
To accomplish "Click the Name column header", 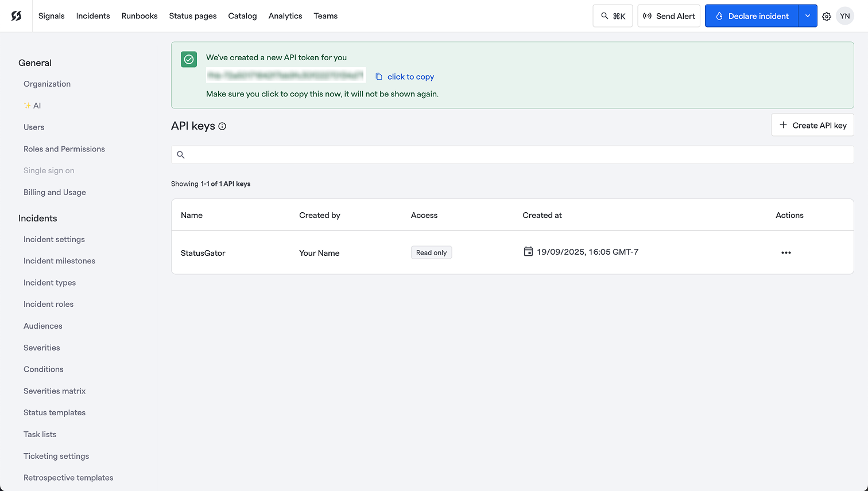I will 192,215.
